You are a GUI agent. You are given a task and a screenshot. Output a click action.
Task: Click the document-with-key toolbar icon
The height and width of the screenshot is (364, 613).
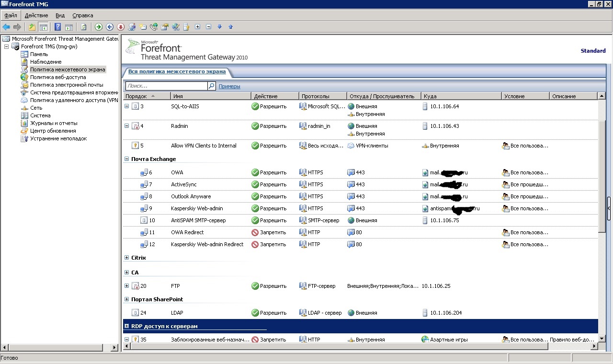187,27
